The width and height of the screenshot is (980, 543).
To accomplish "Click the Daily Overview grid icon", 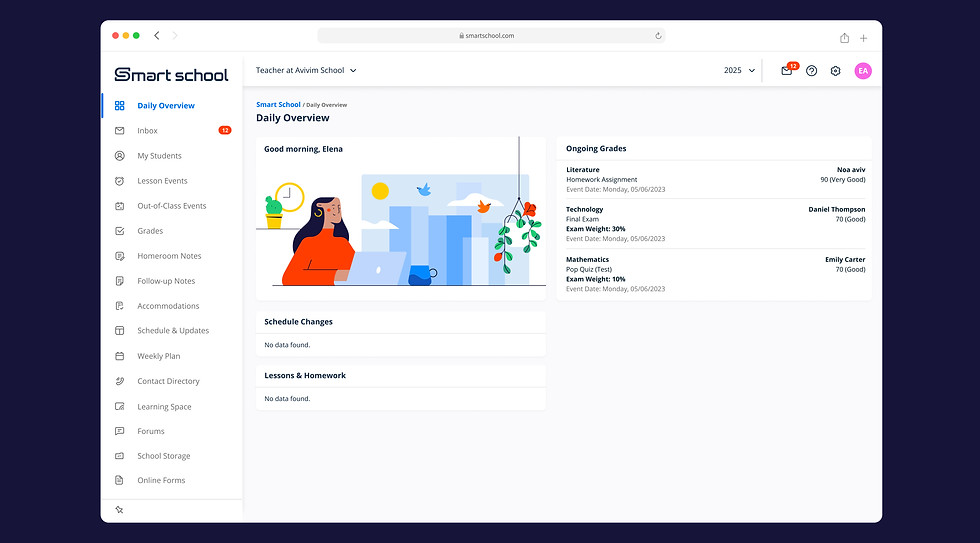I will pyautogui.click(x=119, y=106).
